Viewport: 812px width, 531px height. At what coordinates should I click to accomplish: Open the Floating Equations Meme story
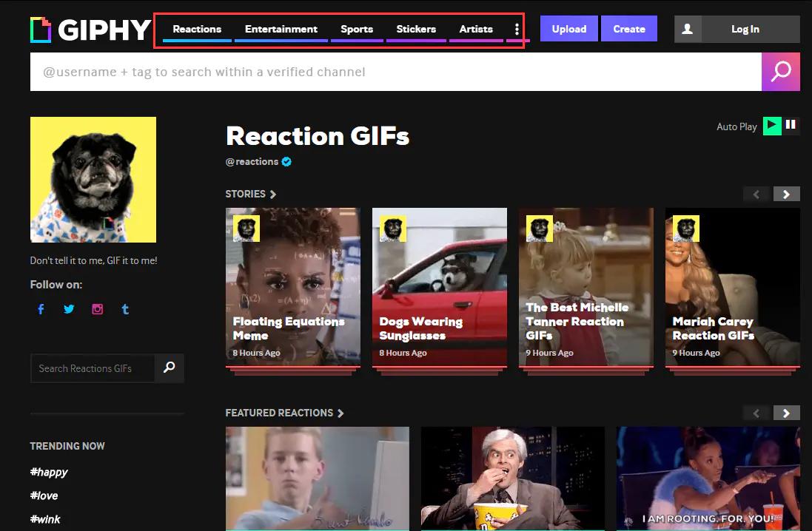click(293, 287)
